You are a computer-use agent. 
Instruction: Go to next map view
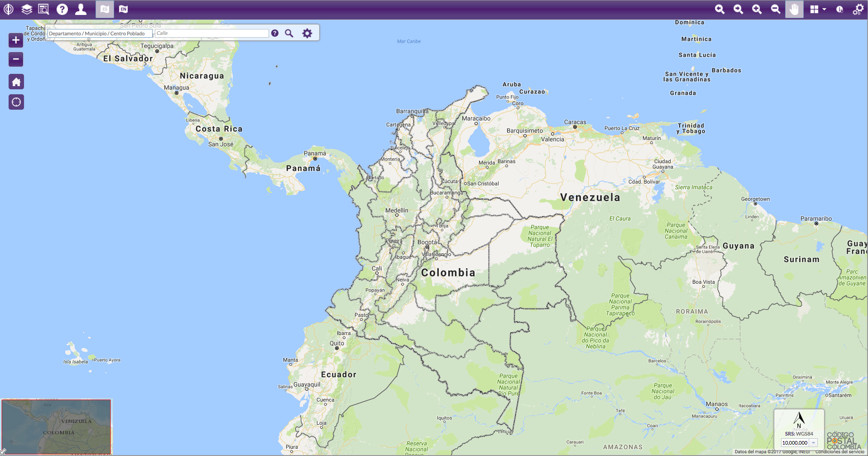(738, 9)
